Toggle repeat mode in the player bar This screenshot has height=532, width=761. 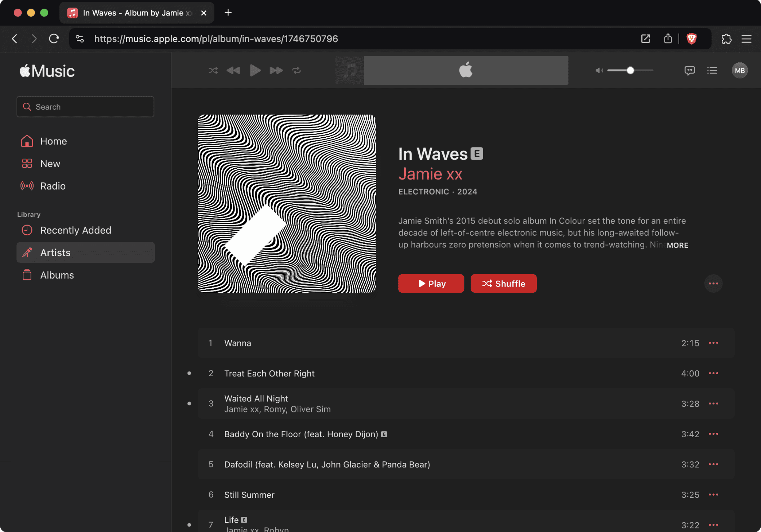click(x=297, y=70)
